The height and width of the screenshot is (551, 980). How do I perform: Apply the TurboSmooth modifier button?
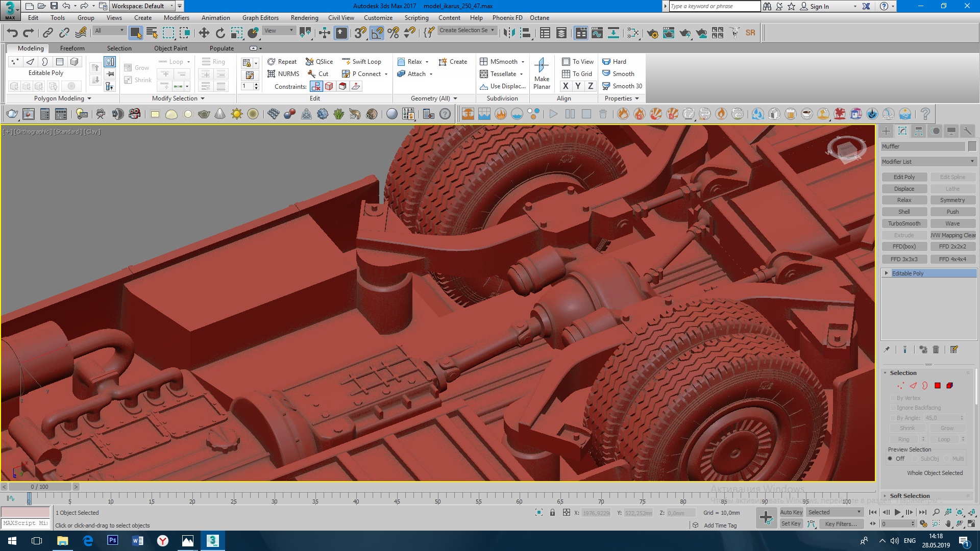pyautogui.click(x=904, y=223)
